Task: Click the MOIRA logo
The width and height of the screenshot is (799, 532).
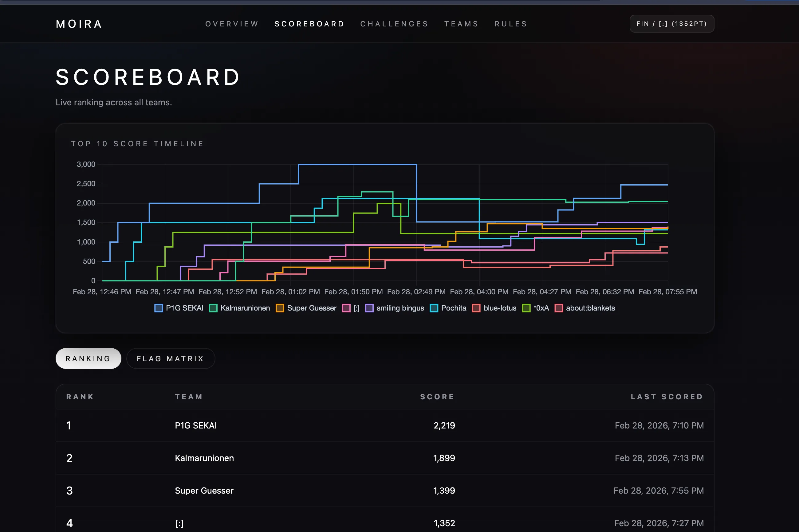Action: tap(79, 24)
